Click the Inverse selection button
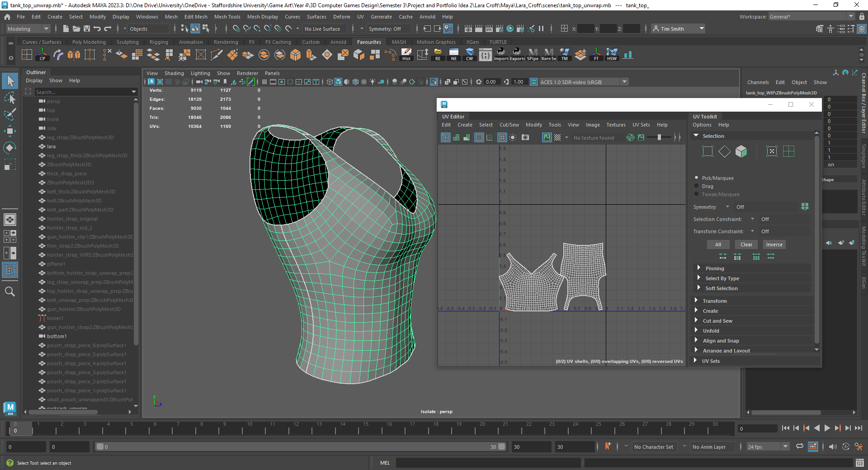The height and width of the screenshot is (470, 868). (x=774, y=244)
